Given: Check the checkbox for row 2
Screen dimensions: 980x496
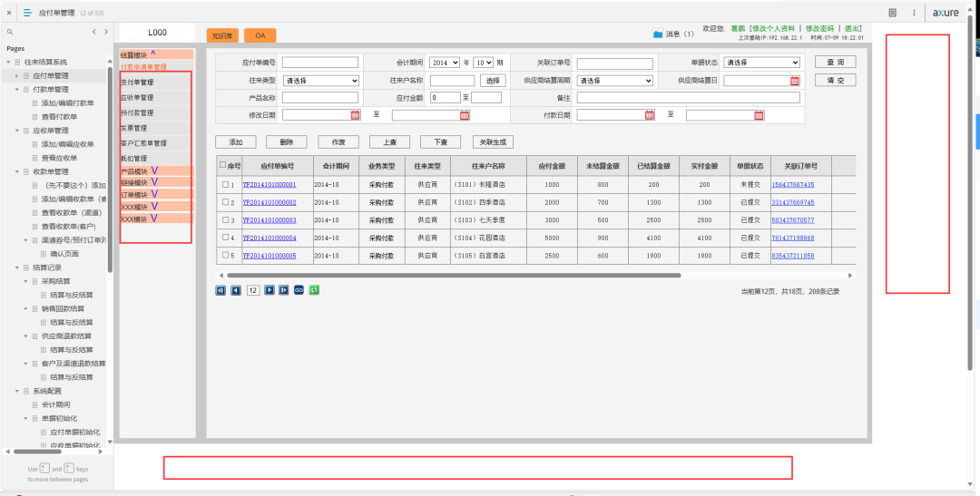Looking at the screenshot, I should pyautogui.click(x=226, y=202).
